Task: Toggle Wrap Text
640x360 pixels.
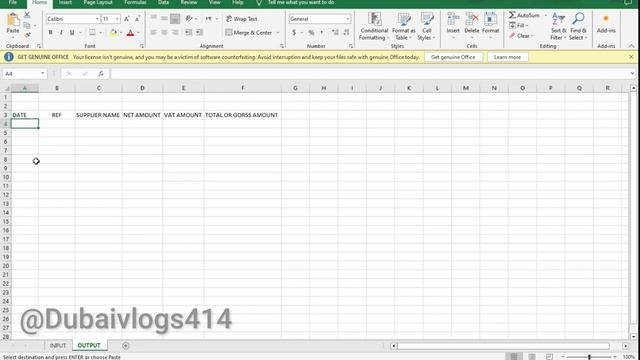Action: point(242,19)
